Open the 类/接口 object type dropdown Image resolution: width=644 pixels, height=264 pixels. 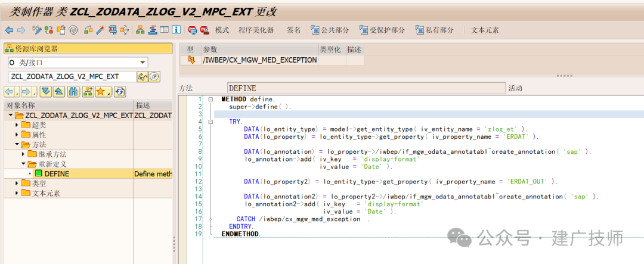coord(143,63)
